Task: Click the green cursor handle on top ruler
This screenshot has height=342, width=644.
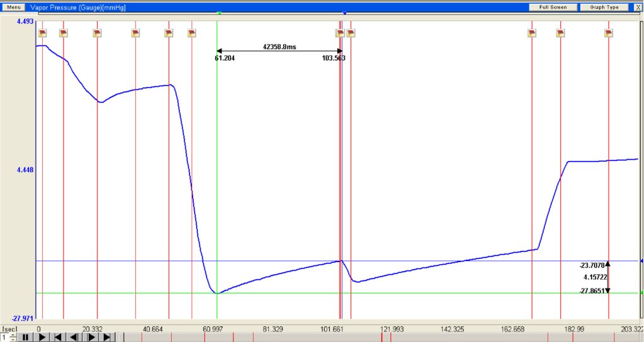Action: point(219,14)
